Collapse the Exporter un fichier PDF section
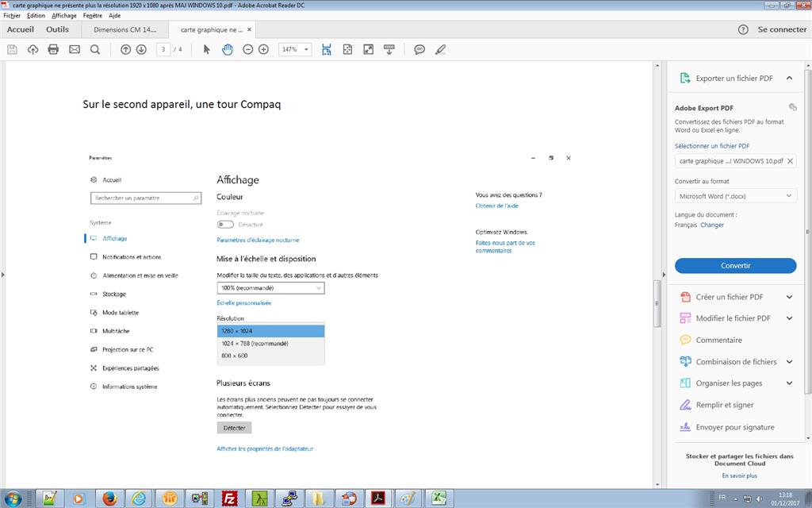 [x=789, y=79]
